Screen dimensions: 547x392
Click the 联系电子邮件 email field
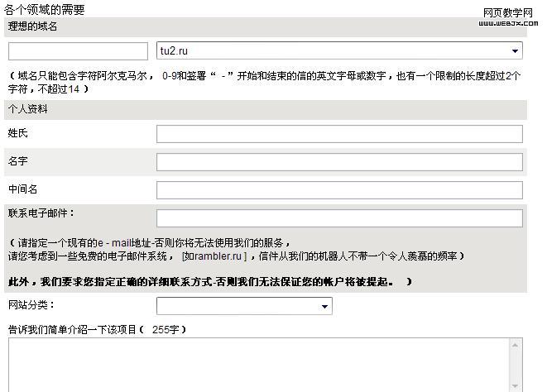pyautogui.click(x=339, y=218)
